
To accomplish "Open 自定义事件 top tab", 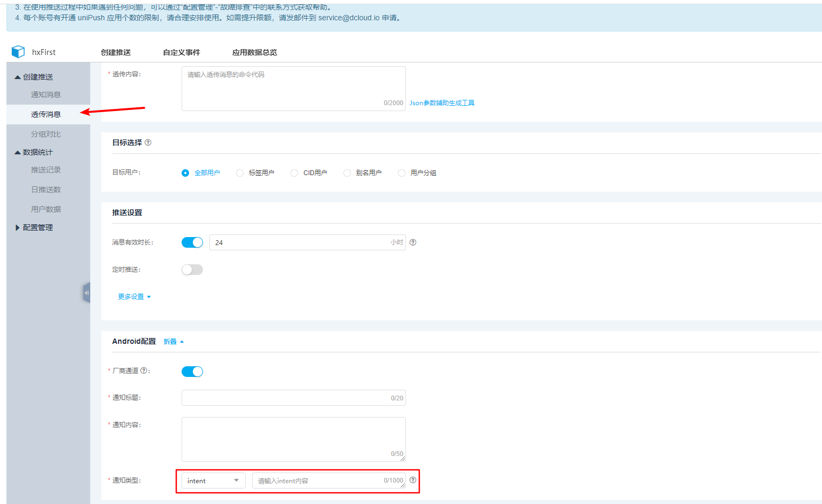I will [182, 52].
